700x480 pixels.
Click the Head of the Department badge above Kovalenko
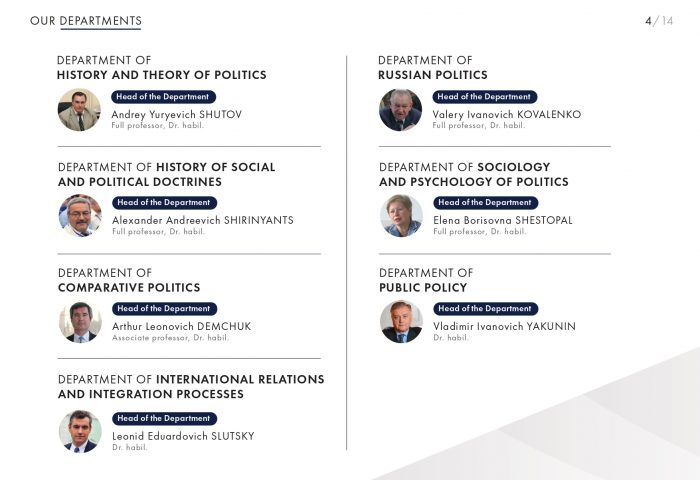click(x=484, y=97)
